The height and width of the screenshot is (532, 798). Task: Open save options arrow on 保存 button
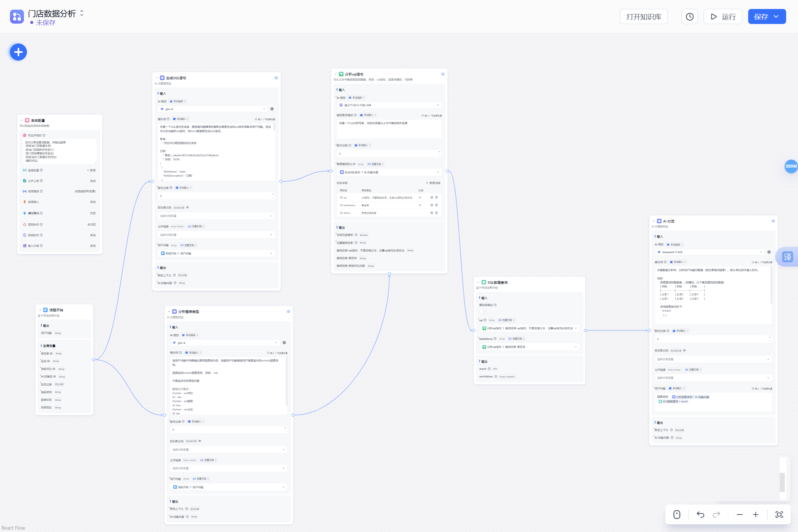tap(776, 17)
